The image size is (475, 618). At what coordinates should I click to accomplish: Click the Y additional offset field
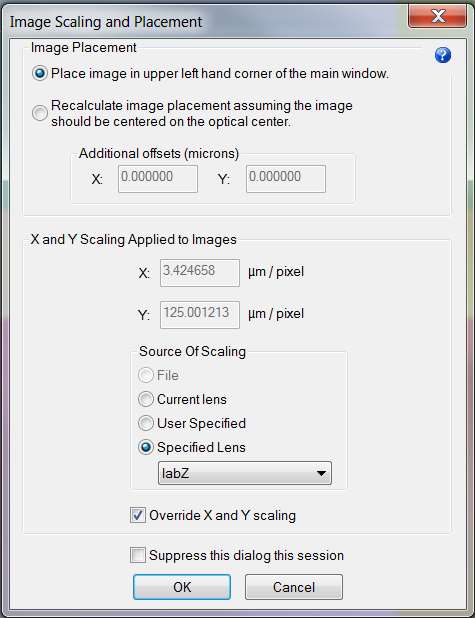(x=286, y=179)
